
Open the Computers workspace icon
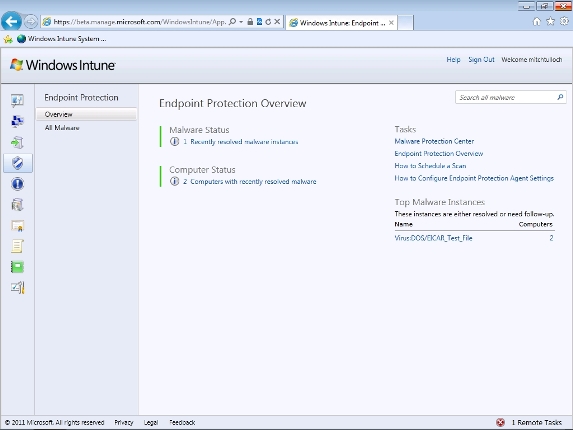coord(17,121)
